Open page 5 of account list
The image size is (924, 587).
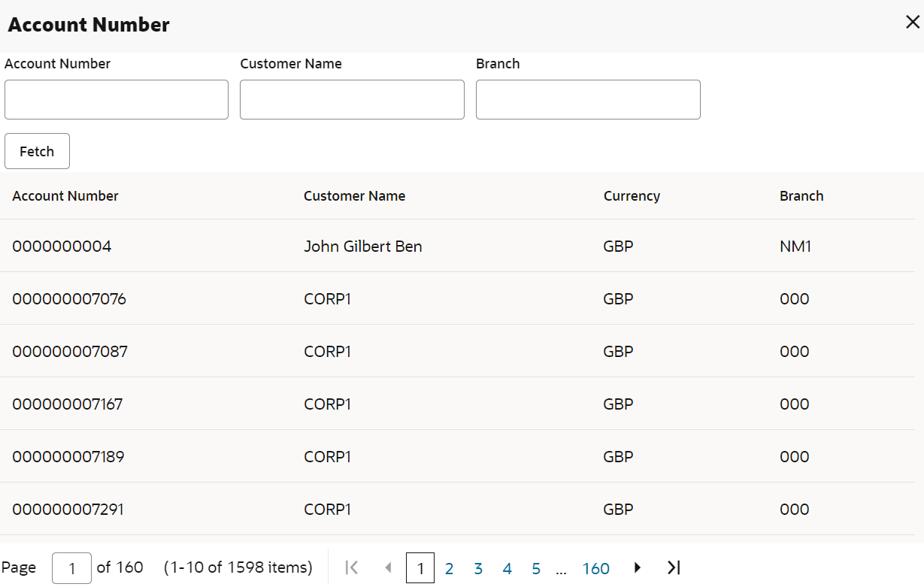click(x=536, y=569)
